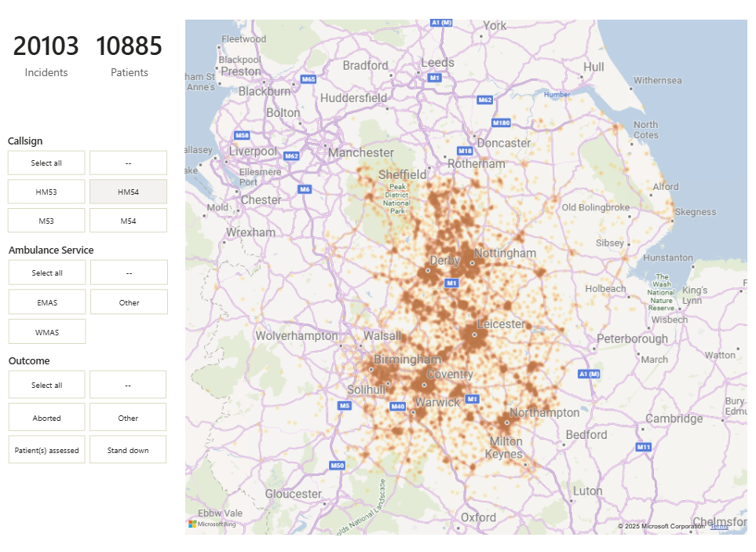Screen dimensions: 756x552
Task: Select all under Ambulance Service slicer
Action: pos(47,273)
